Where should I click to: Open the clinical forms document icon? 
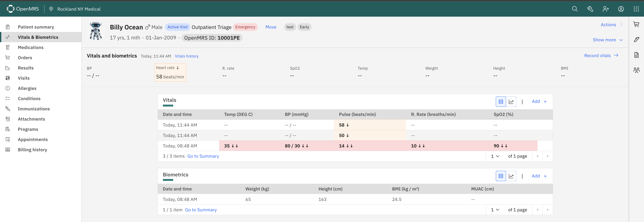point(636,55)
